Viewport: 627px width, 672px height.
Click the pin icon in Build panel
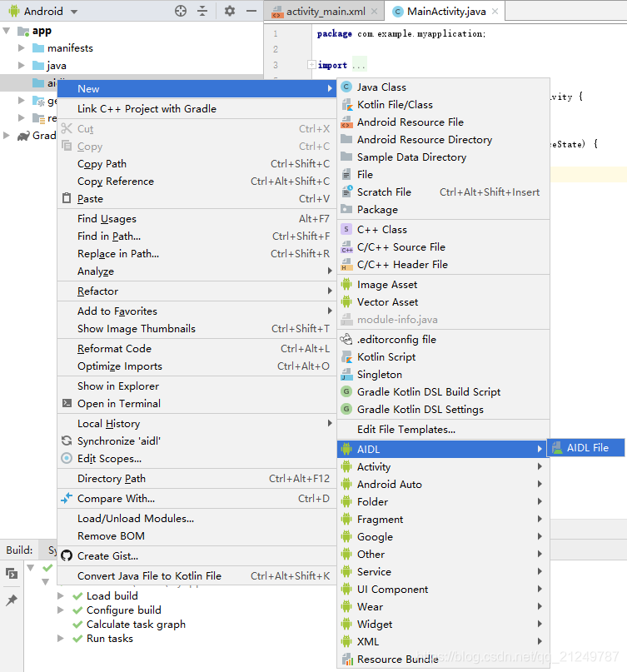[x=12, y=600]
